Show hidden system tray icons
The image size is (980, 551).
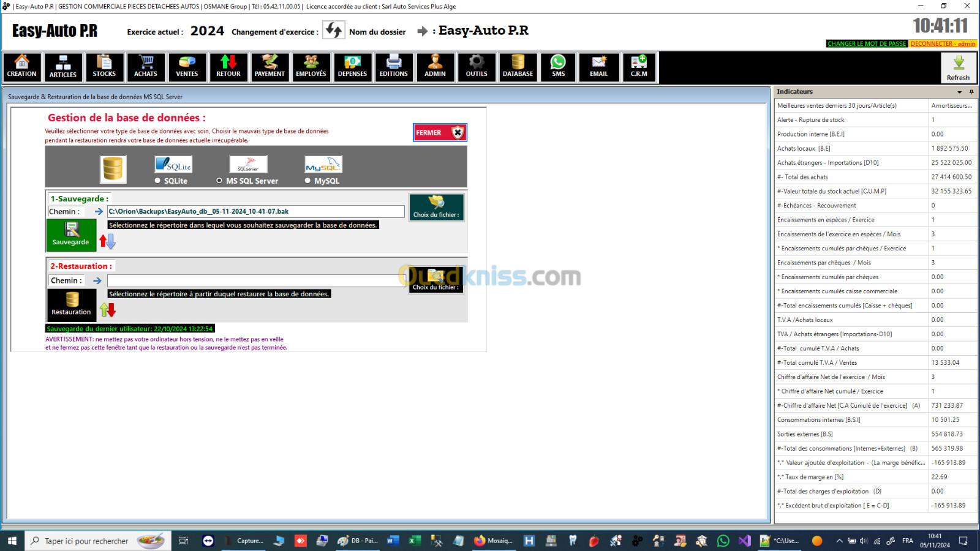click(839, 541)
